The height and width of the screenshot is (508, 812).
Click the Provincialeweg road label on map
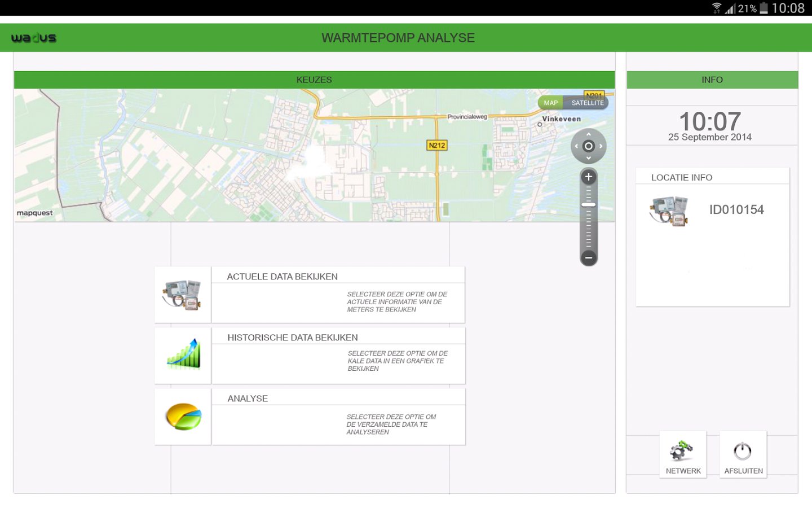467,117
